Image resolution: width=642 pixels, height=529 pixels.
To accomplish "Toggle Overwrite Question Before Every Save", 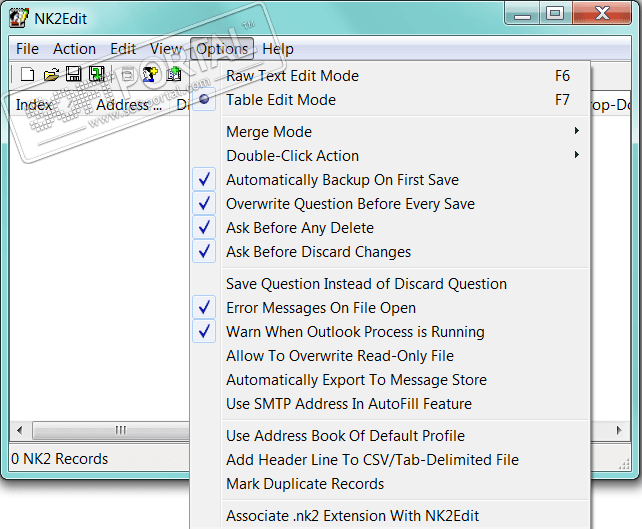I will tap(391, 204).
